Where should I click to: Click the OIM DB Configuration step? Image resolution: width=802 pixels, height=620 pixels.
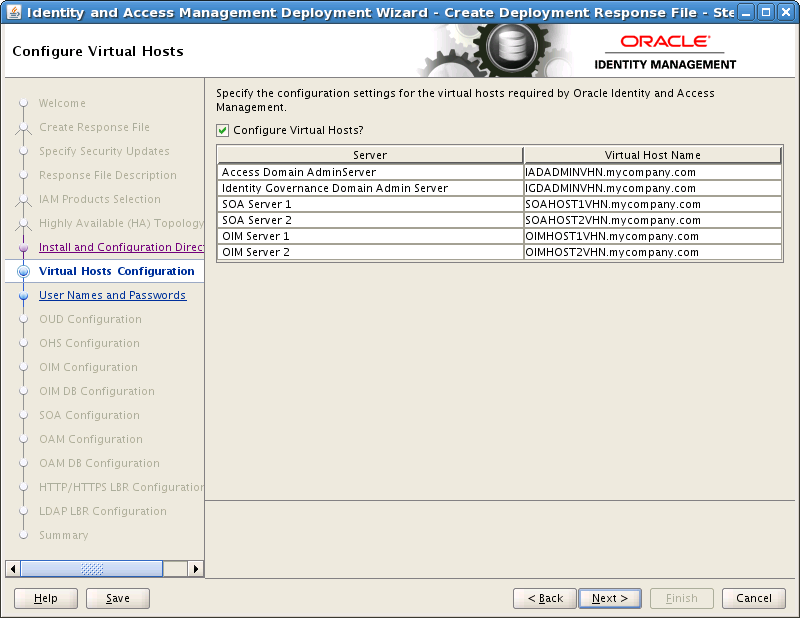click(x=97, y=391)
